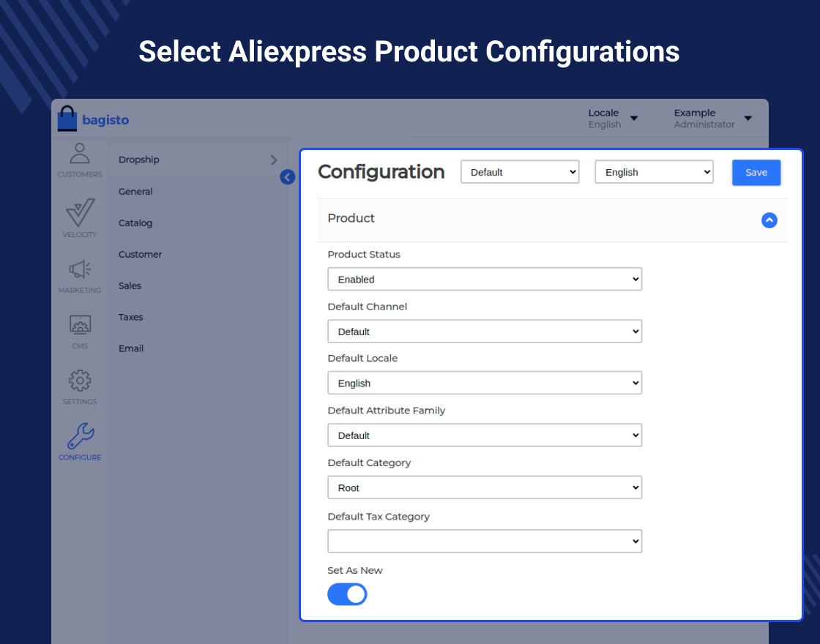
Task: Open the Configuration channel Default dropdown
Action: click(x=520, y=172)
